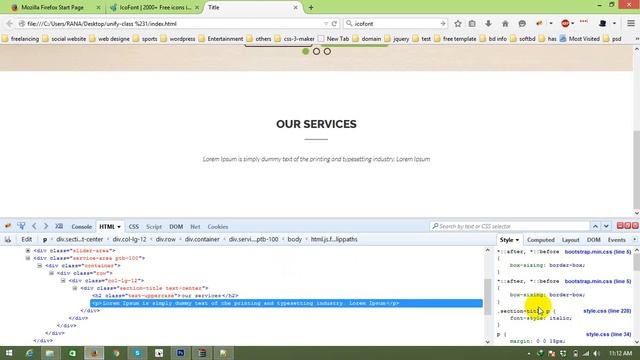Open Chrome from the taskbar
Image resolution: width=640 pixels, height=360 pixels.
116,353
